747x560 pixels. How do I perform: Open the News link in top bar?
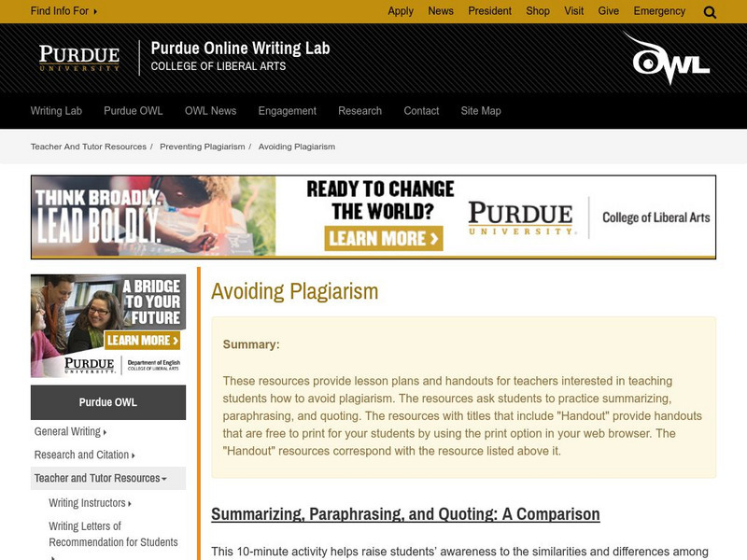coord(441,11)
